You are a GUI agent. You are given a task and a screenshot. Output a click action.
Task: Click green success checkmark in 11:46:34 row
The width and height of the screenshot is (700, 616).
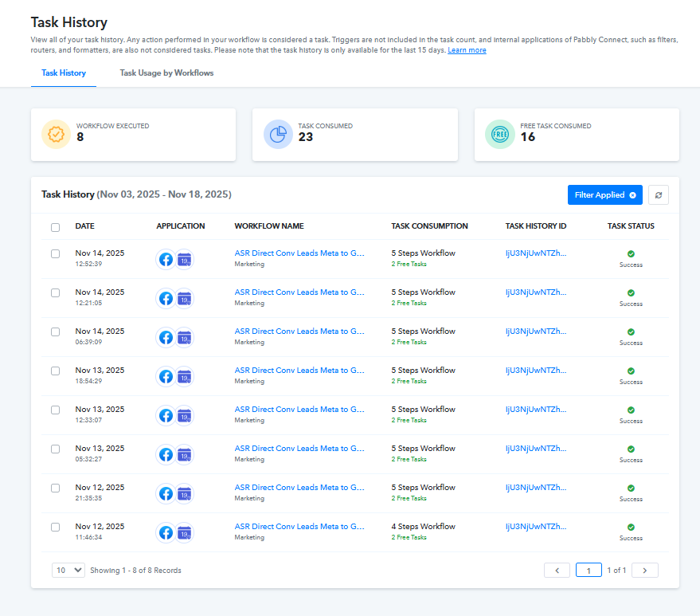pyautogui.click(x=631, y=527)
